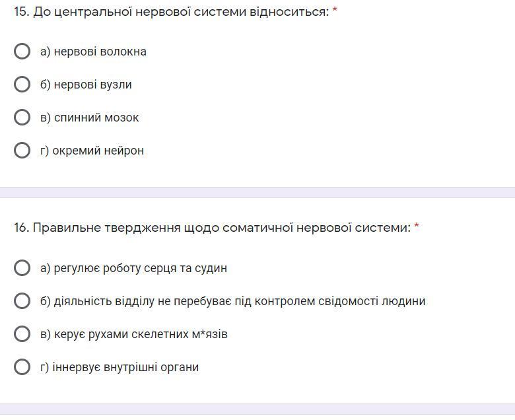515x420 pixels.
Task: Click the label text 'нервові вузли'
Action: (x=92, y=85)
